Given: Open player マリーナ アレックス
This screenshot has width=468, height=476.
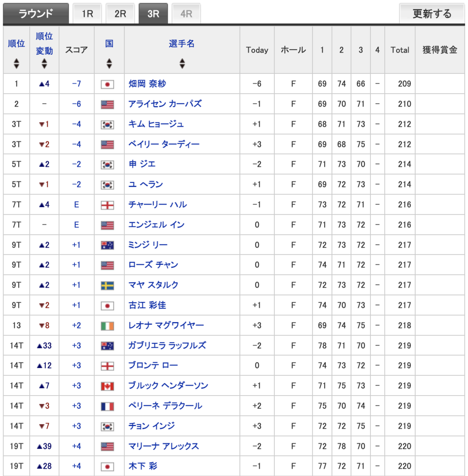Looking at the screenshot, I should point(164,446).
